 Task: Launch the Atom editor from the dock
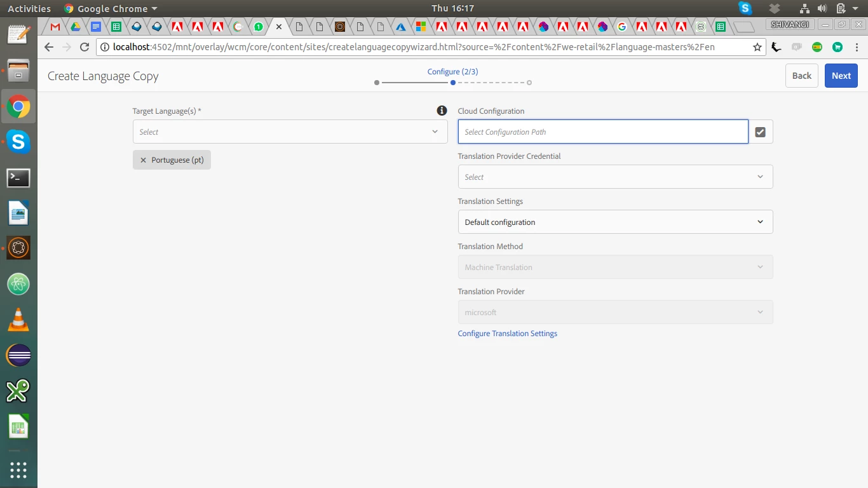pos(18,284)
